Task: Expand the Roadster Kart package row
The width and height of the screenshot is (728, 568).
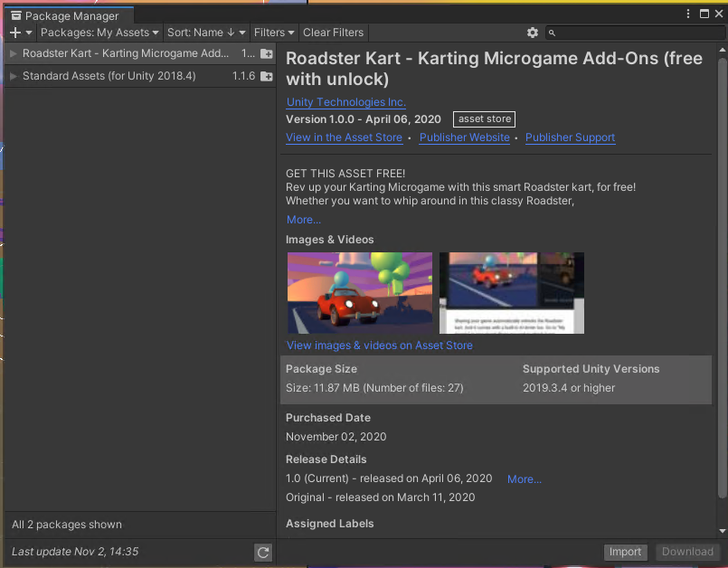Action: (x=14, y=53)
